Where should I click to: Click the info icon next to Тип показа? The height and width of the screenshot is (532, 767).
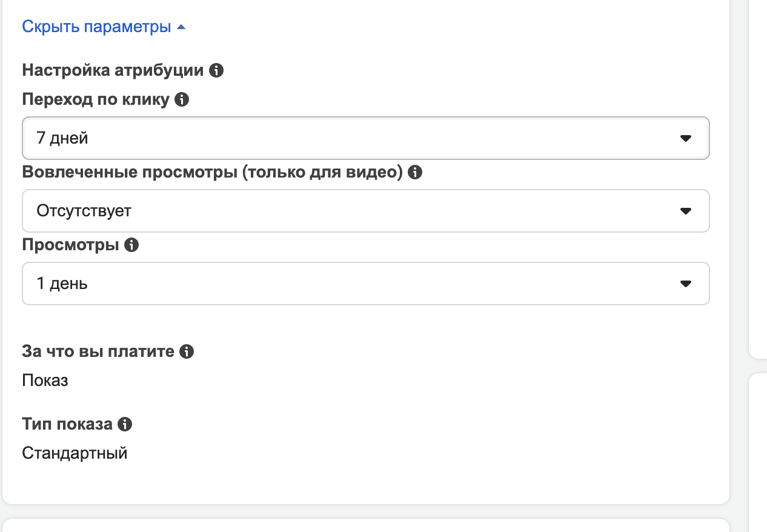tap(125, 424)
